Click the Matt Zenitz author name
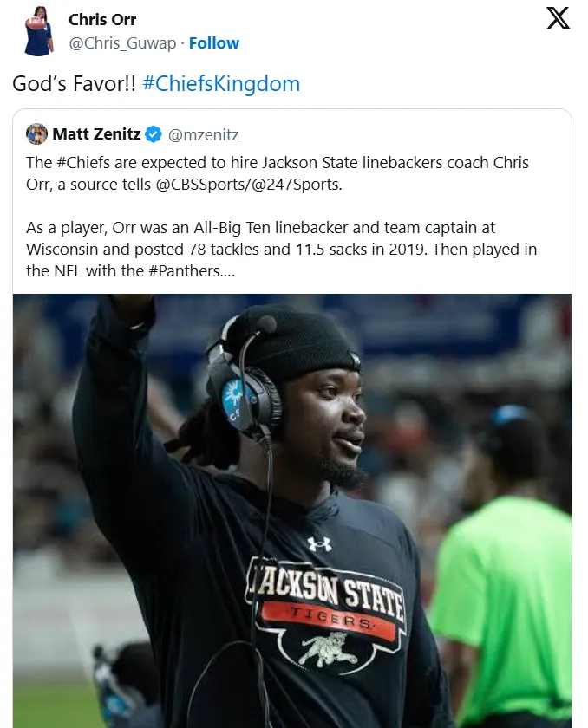 [x=96, y=134]
